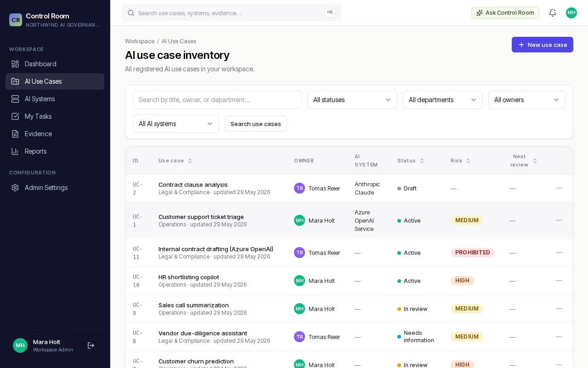
Task: Click Search use cases button
Action: point(256,124)
